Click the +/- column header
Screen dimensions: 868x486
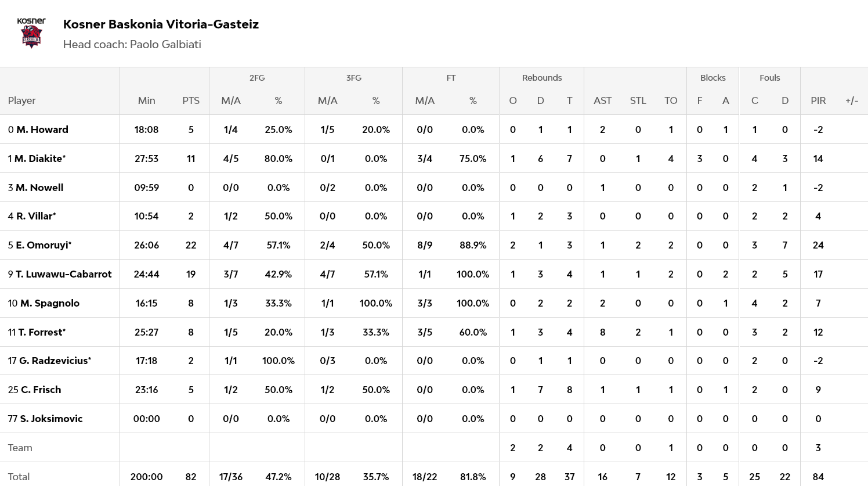coord(851,100)
